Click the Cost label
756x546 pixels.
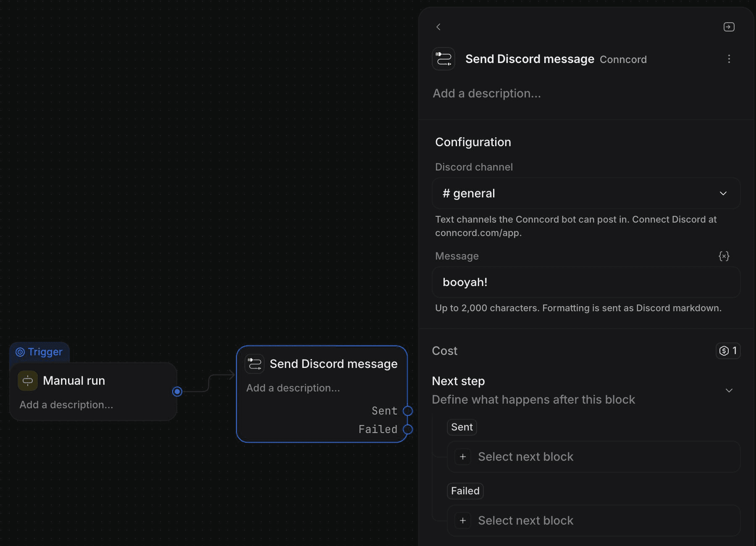[444, 351]
